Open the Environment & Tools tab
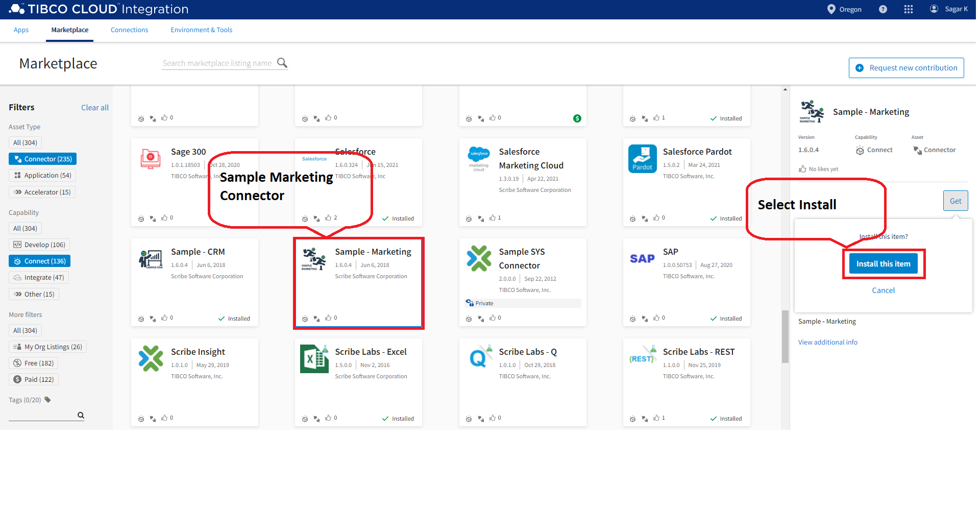This screenshot has height=512, width=980. [202, 30]
